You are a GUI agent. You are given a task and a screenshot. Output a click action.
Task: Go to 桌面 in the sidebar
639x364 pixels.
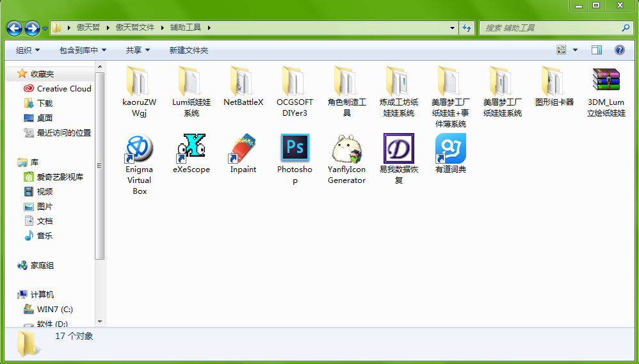click(38, 118)
